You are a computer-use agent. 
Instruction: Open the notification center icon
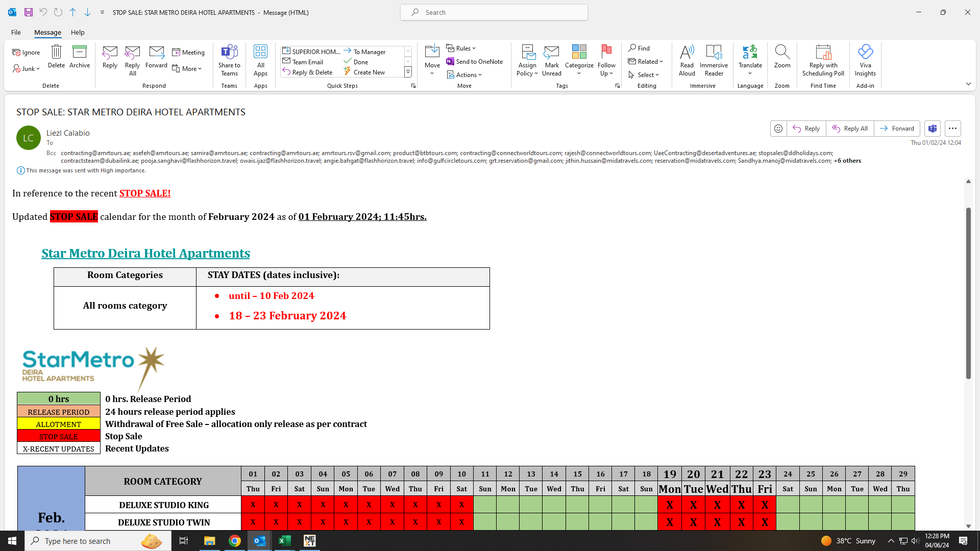(x=963, y=541)
